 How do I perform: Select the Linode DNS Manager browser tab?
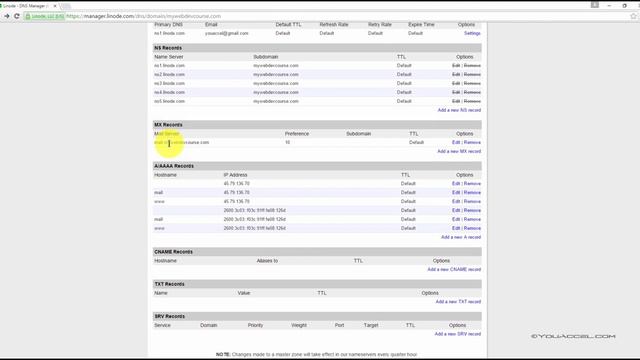28,6
